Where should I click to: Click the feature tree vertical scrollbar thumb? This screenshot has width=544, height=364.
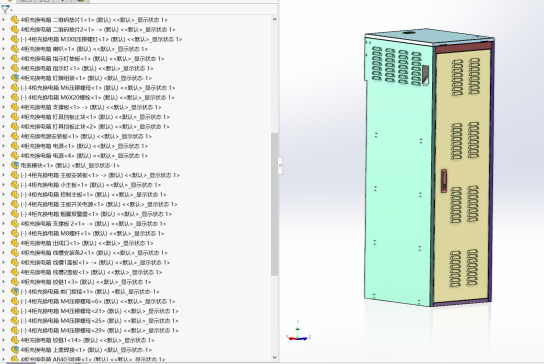(x=275, y=204)
